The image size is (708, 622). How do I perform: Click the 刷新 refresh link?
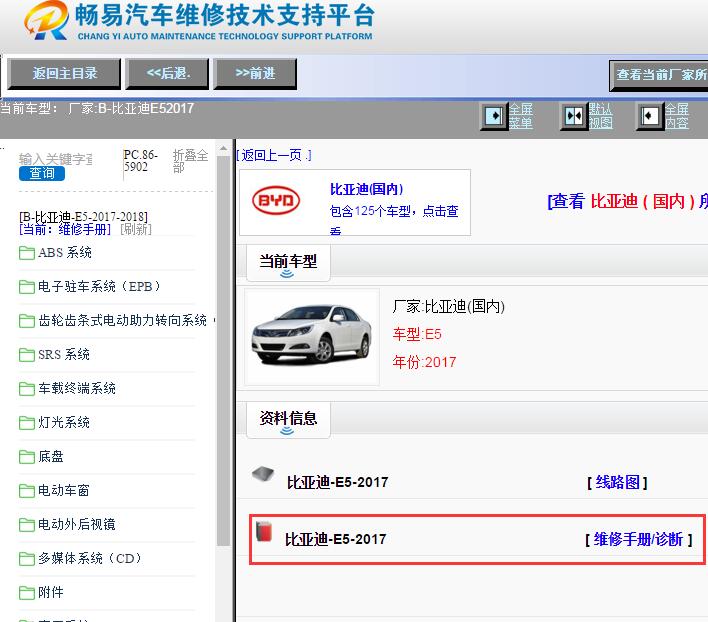[136, 229]
